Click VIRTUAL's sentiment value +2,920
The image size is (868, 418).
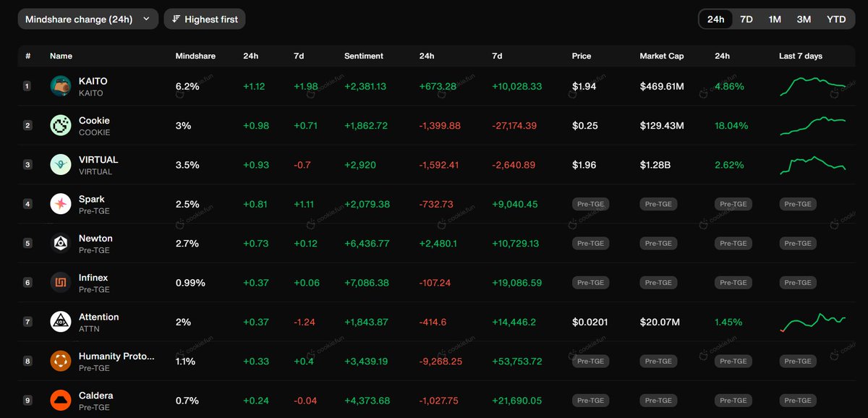pos(360,165)
